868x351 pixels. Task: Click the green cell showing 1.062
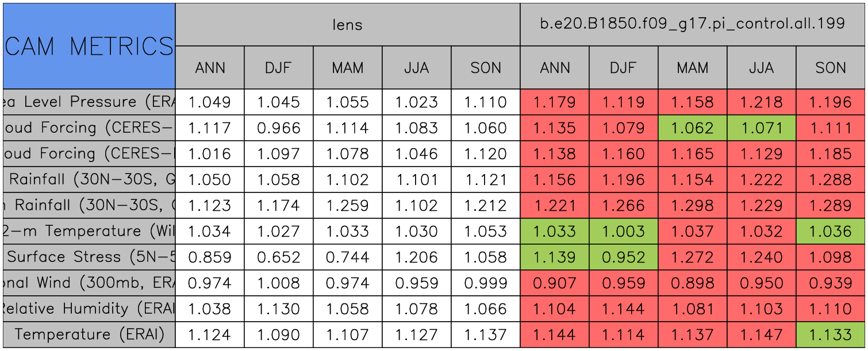pos(693,128)
